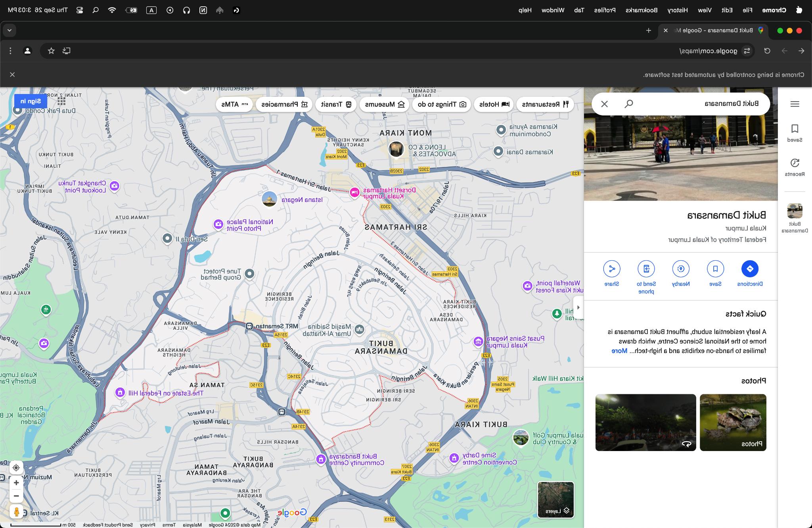The image size is (812, 528).
Task: Open the View menu in menu bar
Action: 705,10
